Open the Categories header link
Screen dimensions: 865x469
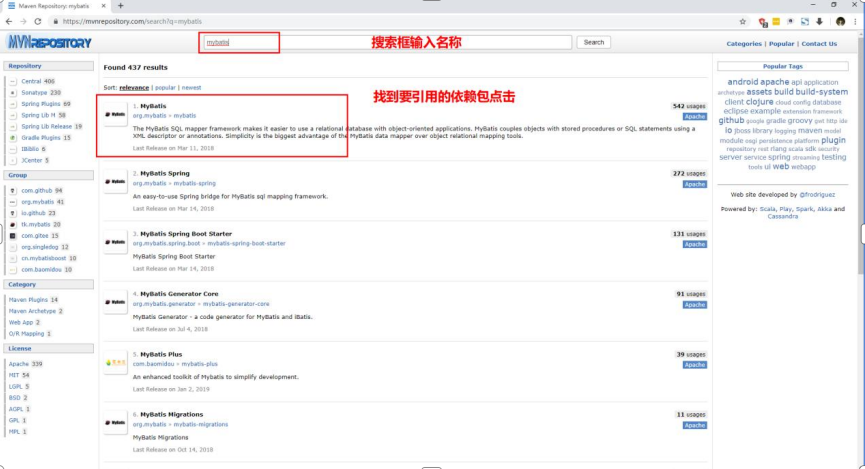click(x=744, y=44)
